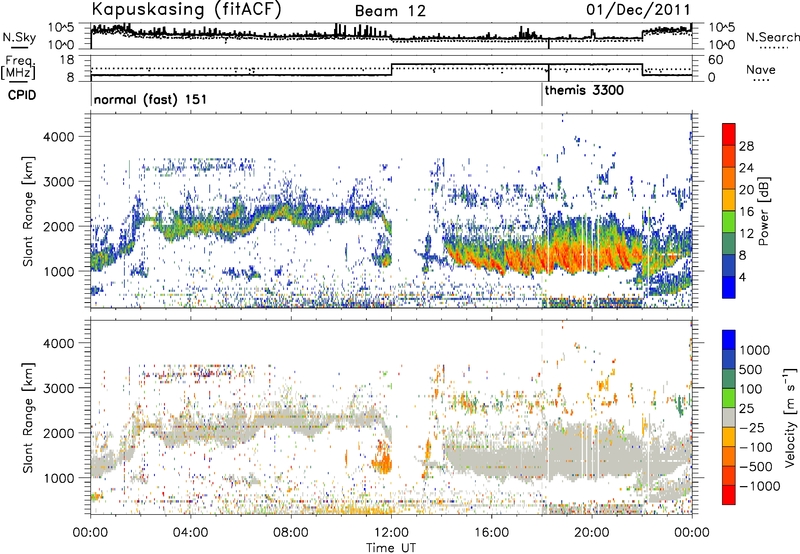Click the rightmost "00:00" time tick label
This screenshot has width=800, height=554.
pos(692,533)
